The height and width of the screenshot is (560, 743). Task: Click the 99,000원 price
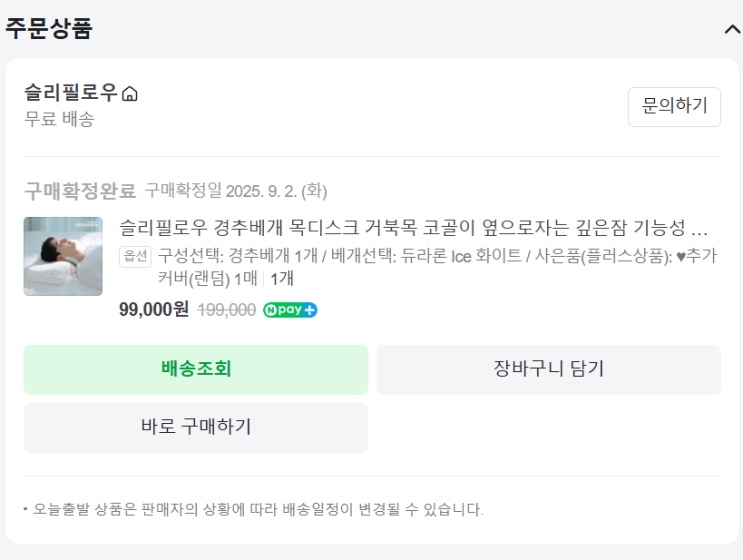click(153, 309)
